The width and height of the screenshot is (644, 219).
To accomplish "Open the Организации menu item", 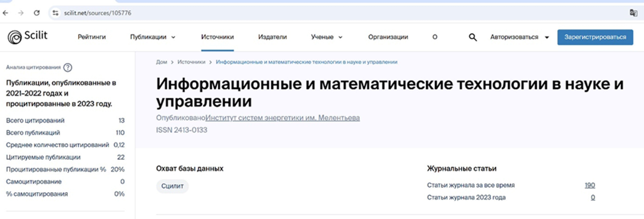I will 388,37.
